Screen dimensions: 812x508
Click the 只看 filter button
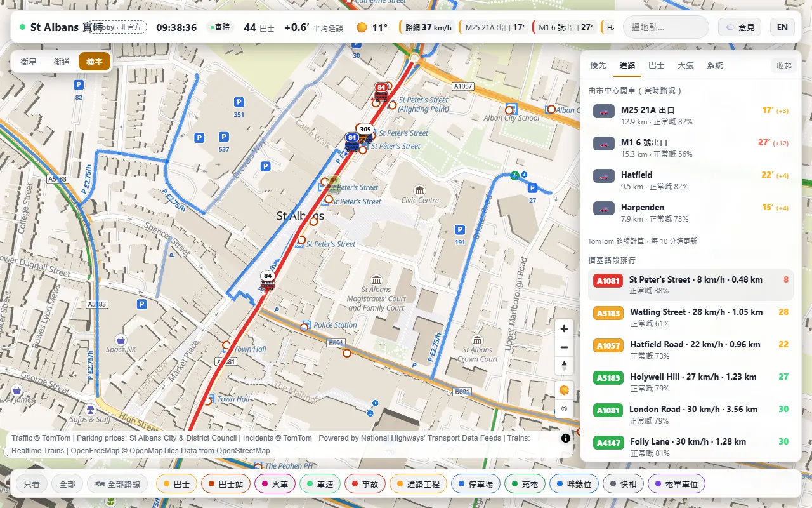point(32,484)
